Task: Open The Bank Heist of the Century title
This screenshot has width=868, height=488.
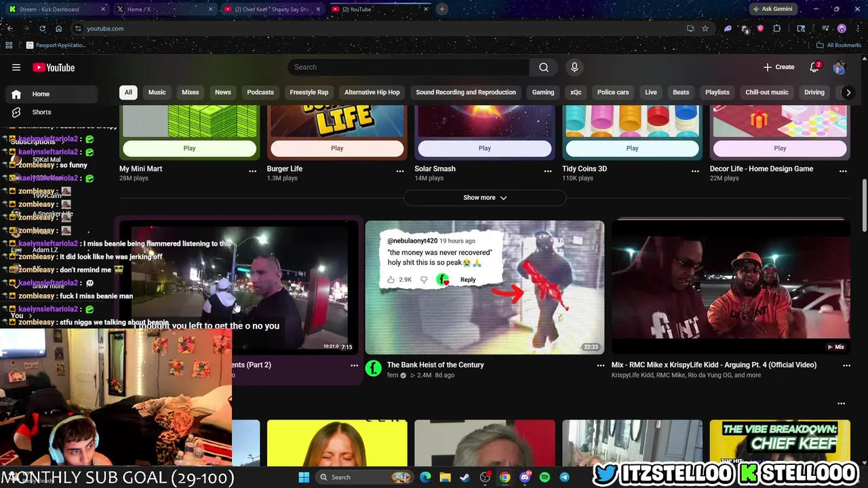Action: coord(435,365)
